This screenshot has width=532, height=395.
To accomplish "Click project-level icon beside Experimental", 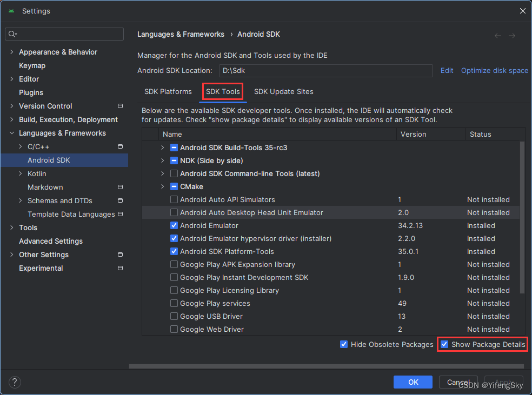I will point(120,268).
